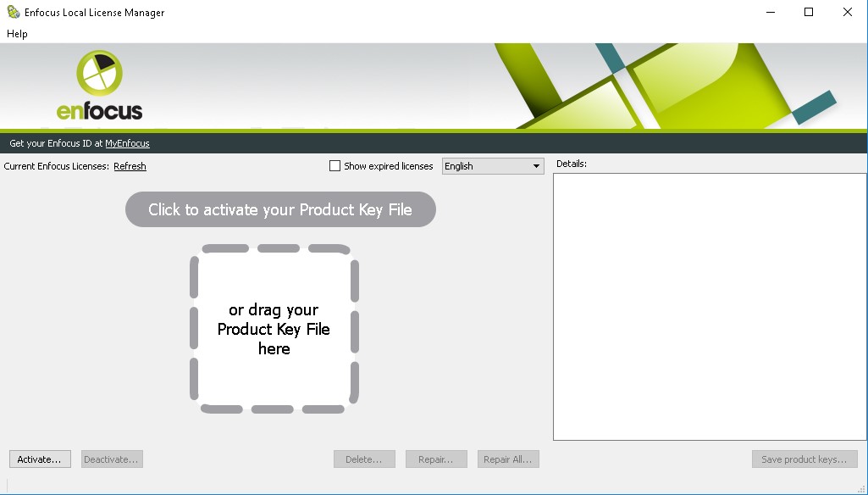Viewport: 868px width, 495px height.
Task: Select the Current Enfocus Licenses label
Action: pyautogui.click(x=55, y=166)
